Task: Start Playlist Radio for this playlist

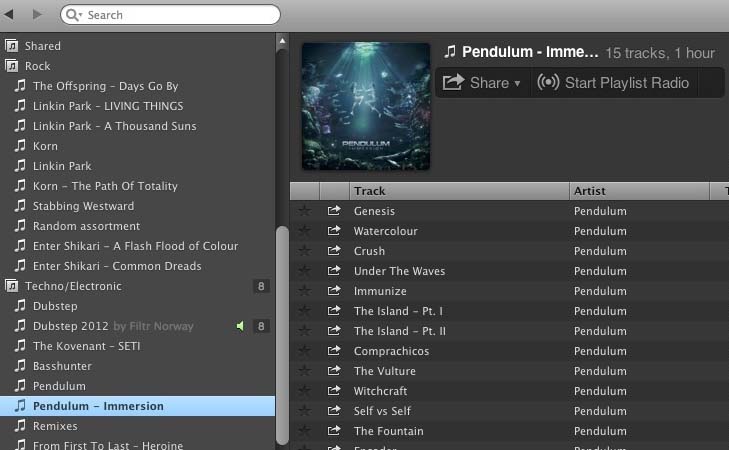Action: [x=613, y=83]
